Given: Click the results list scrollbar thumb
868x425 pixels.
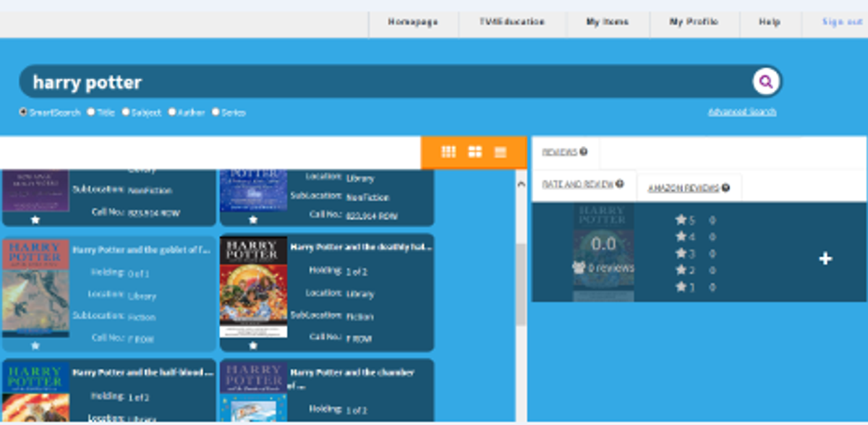Looking at the screenshot, I should [521, 284].
